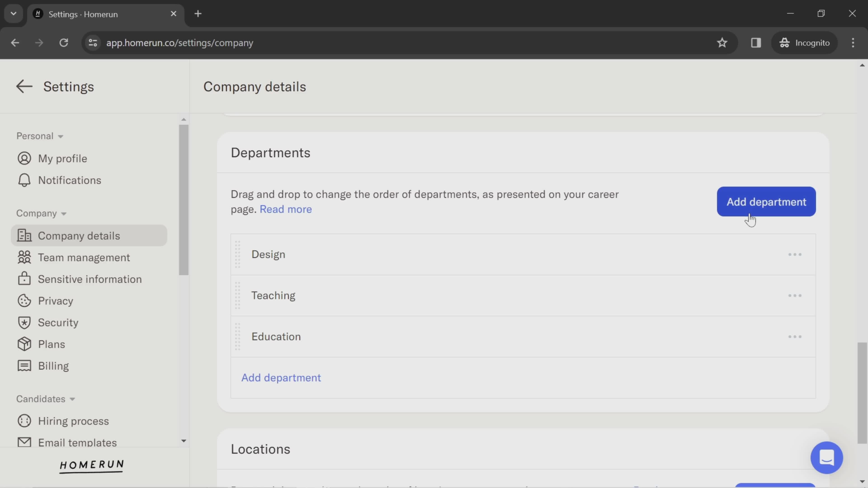Open the Chrome three-dot menu

coord(853,43)
